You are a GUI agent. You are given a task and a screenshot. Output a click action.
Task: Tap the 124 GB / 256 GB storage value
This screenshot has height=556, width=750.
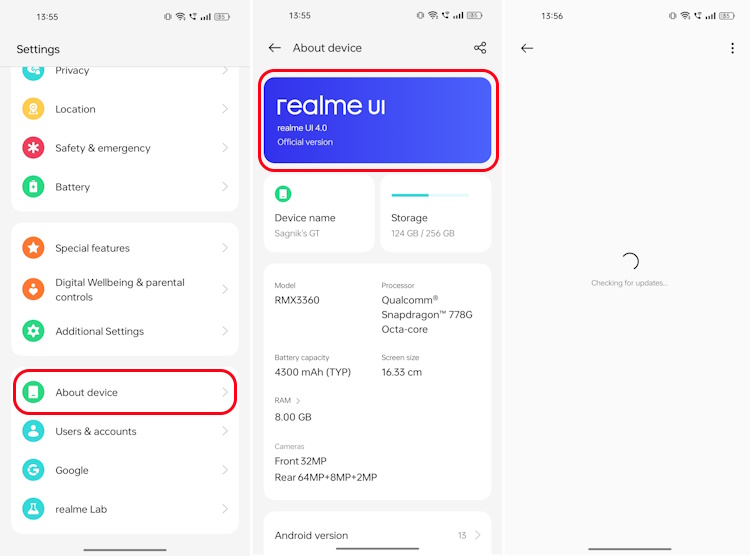(423, 233)
